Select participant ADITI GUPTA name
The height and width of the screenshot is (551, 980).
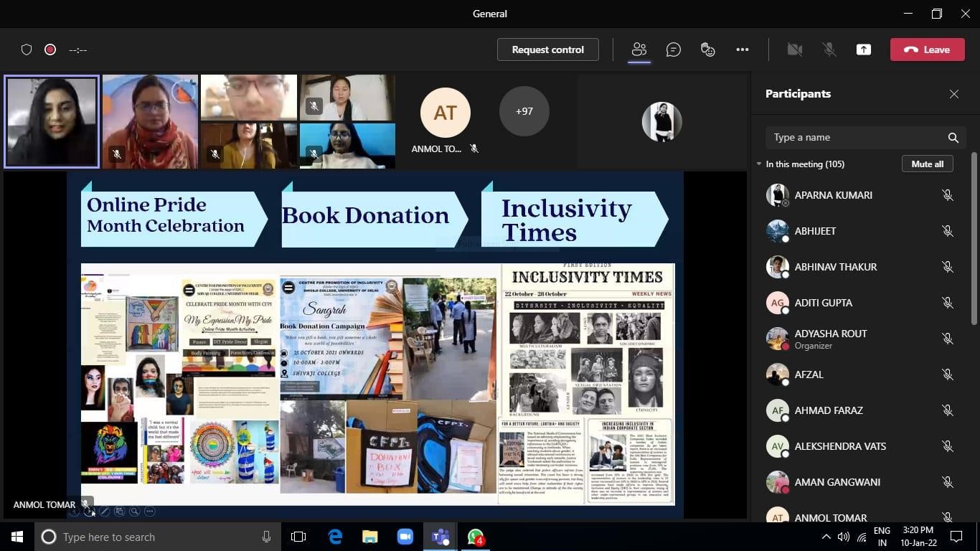[824, 303]
